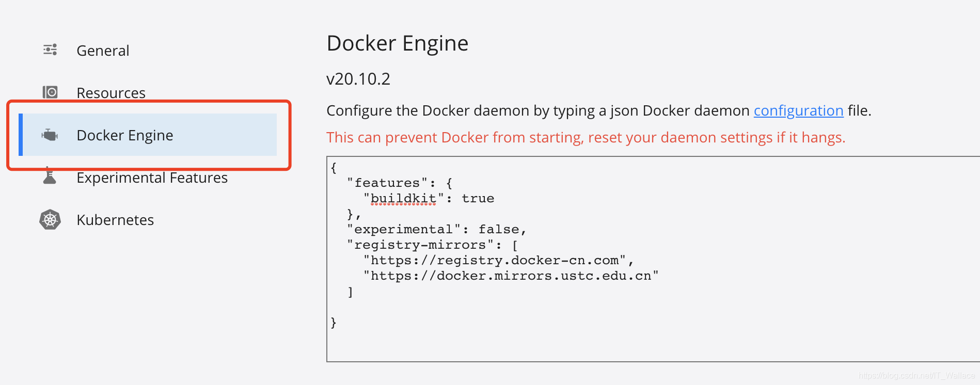Click the "buildkit" key in JSON
This screenshot has height=385, width=980.
pyautogui.click(x=403, y=198)
